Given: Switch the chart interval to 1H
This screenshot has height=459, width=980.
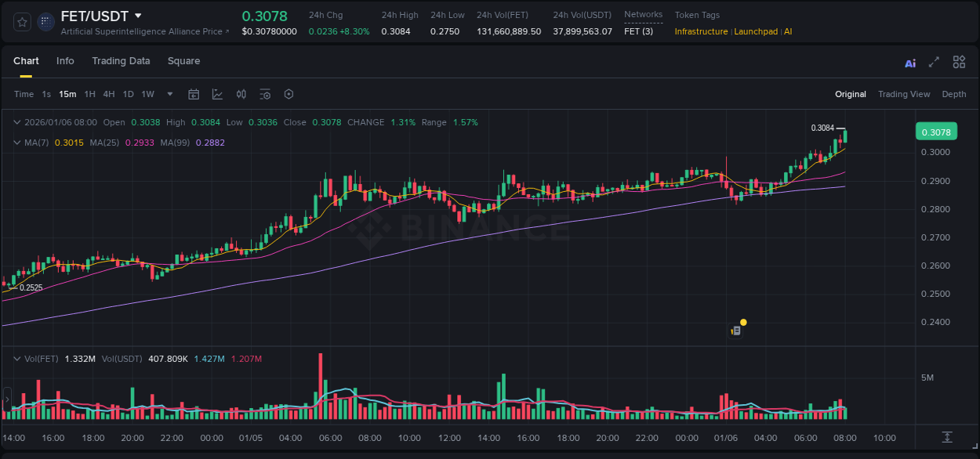Looking at the screenshot, I should tap(91, 94).
